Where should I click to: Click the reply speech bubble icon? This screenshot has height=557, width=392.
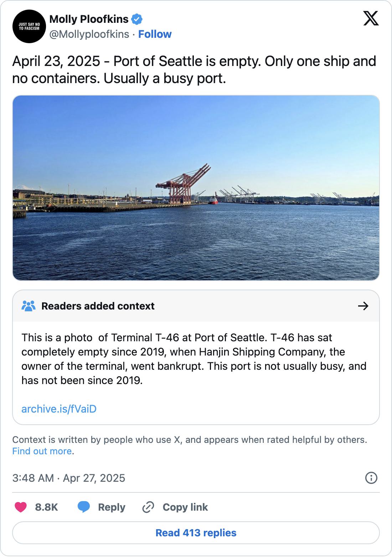(x=84, y=507)
